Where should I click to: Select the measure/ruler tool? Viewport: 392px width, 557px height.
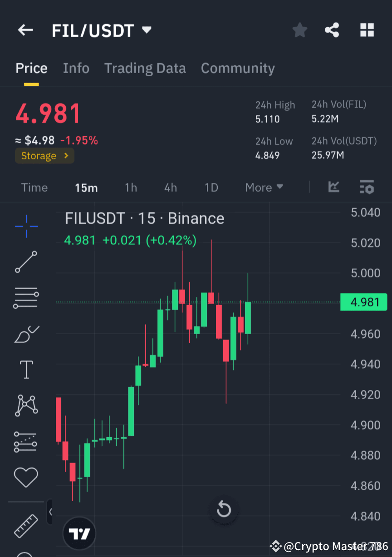26,526
